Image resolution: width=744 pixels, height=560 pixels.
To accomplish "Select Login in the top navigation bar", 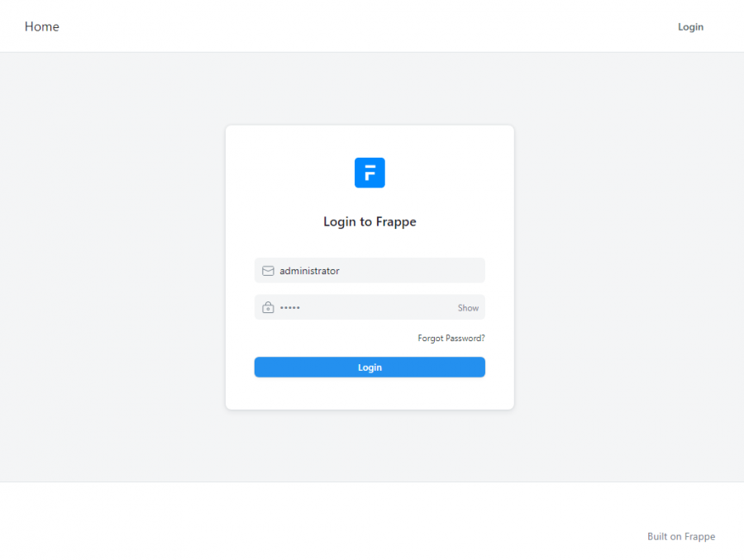I will tap(690, 27).
